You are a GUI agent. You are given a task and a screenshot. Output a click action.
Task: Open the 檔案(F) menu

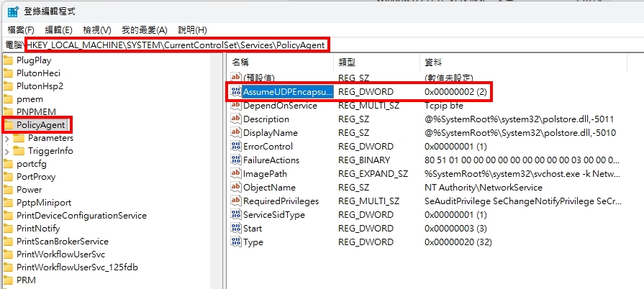pos(21,29)
